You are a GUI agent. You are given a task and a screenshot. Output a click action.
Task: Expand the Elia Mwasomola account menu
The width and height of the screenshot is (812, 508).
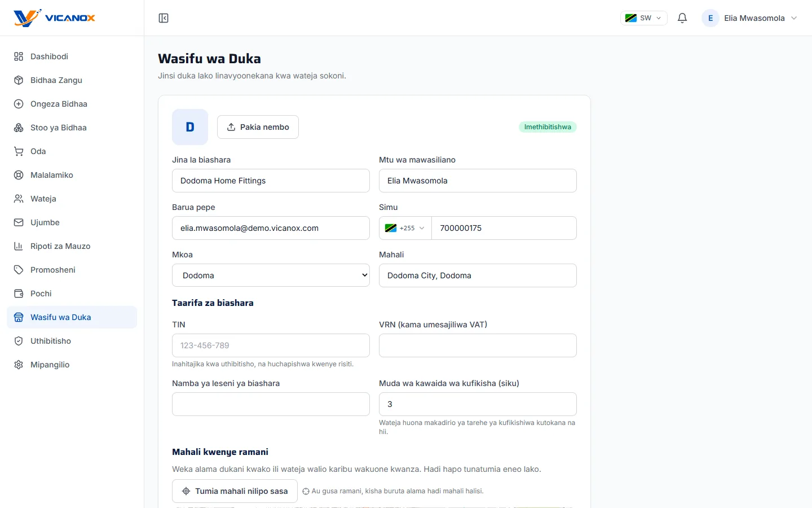pos(749,18)
